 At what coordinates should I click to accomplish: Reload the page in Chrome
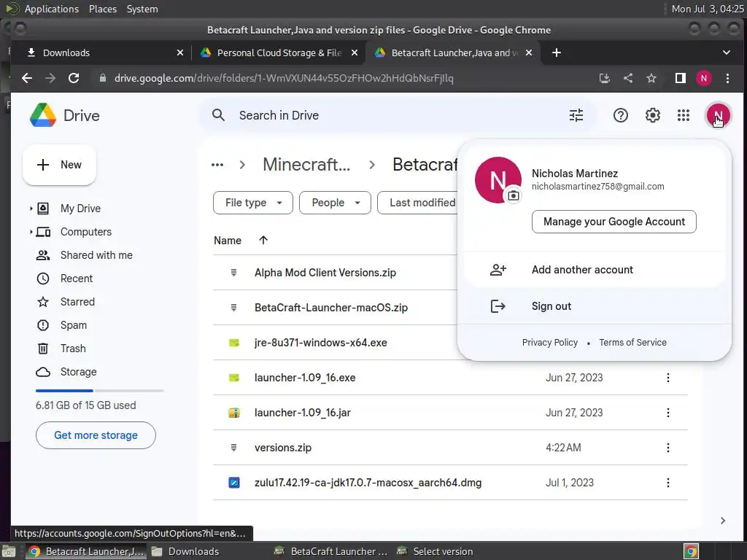click(x=74, y=78)
